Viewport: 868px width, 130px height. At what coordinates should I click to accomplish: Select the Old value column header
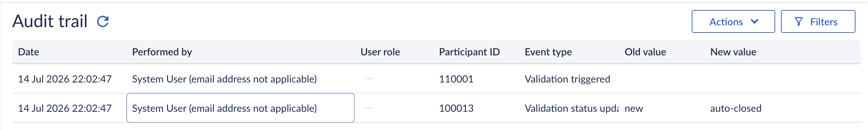coord(645,52)
